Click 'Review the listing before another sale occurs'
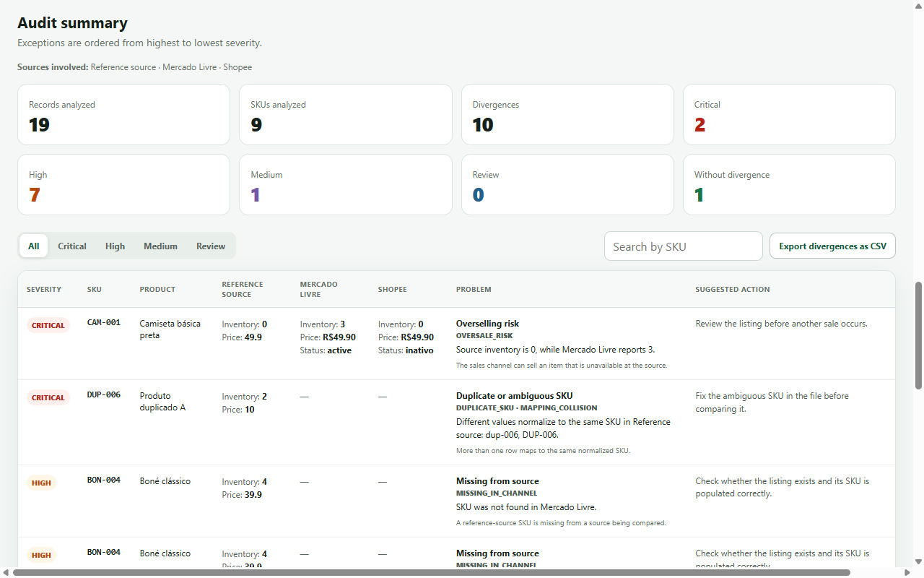924x578 pixels. [781, 324]
